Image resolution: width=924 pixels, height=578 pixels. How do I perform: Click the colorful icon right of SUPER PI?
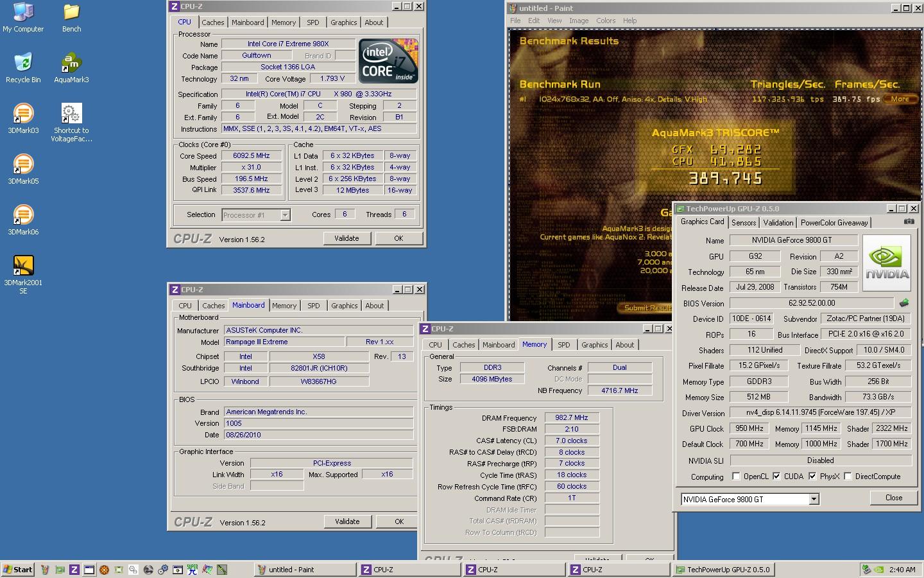[x=207, y=570]
